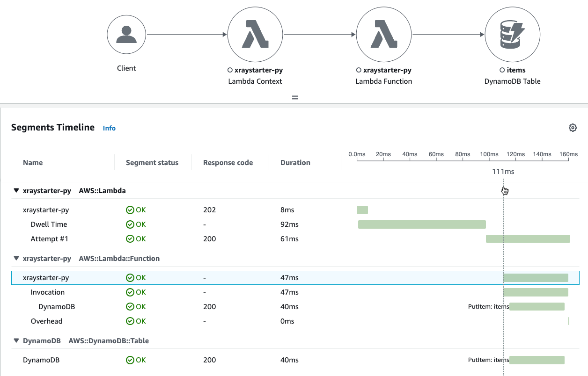
Task: Click the 0.0ms tick on the timeline ruler
Action: (357, 154)
